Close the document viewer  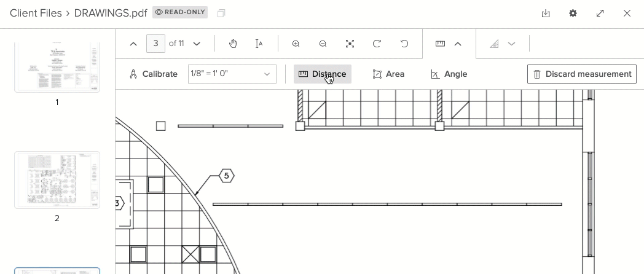click(627, 14)
